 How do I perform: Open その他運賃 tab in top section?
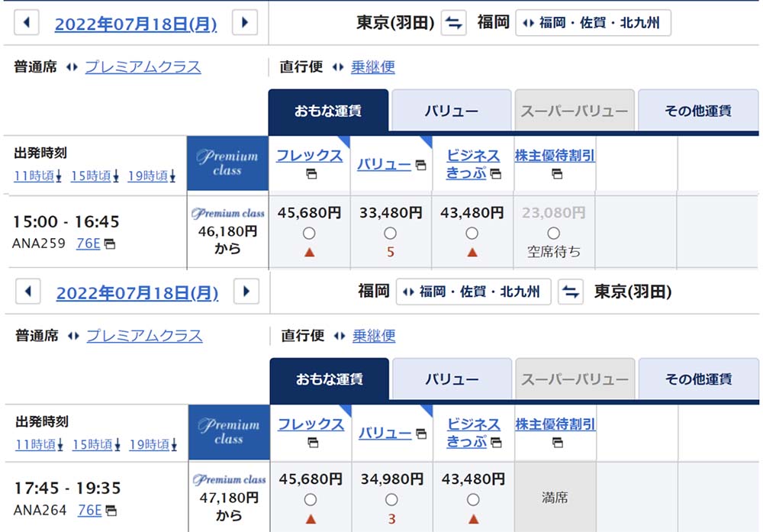tap(698, 111)
